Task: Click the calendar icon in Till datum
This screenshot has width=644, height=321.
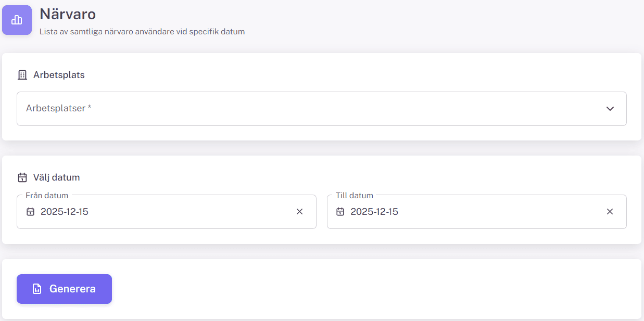Action: [340, 212]
